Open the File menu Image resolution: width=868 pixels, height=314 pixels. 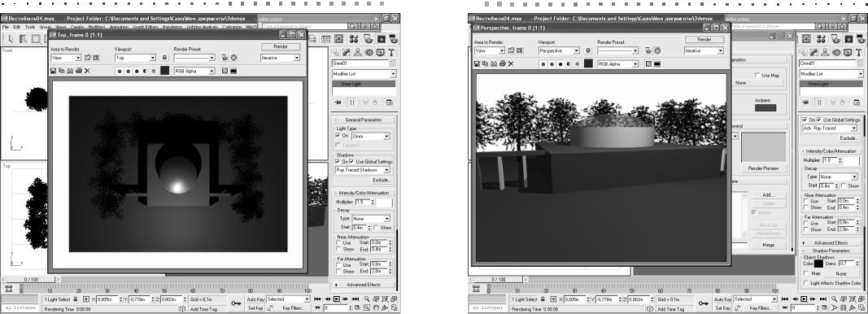pos(6,27)
